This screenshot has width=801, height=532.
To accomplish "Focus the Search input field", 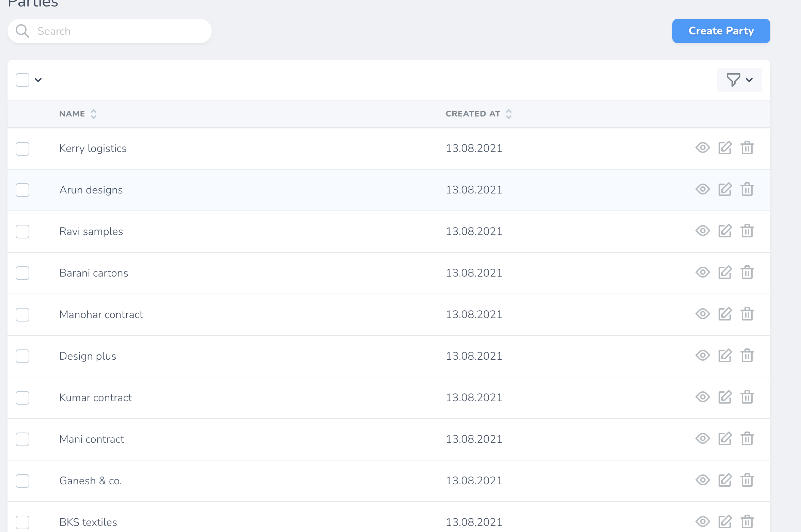I will click(x=119, y=31).
